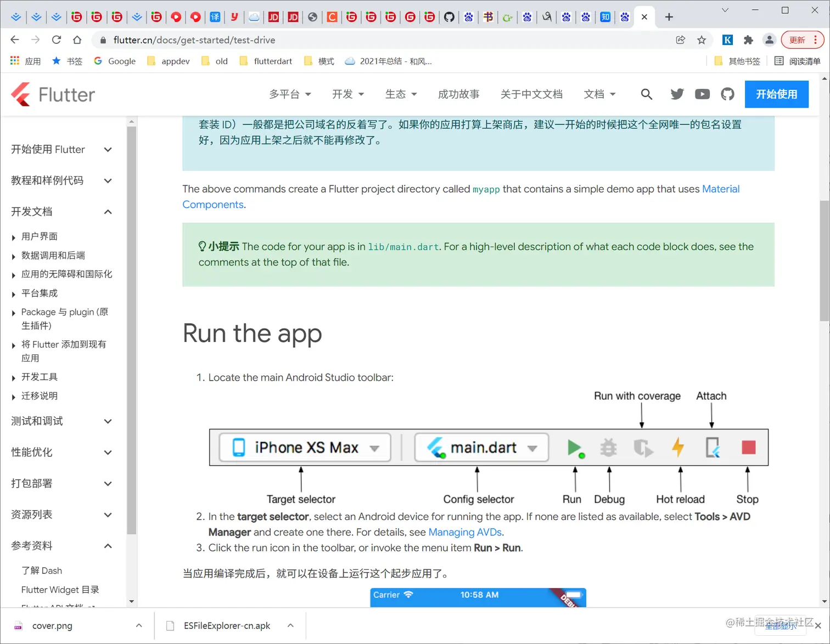
Task: Click the page vertical scrollbar thumb
Action: pyautogui.click(x=825, y=261)
